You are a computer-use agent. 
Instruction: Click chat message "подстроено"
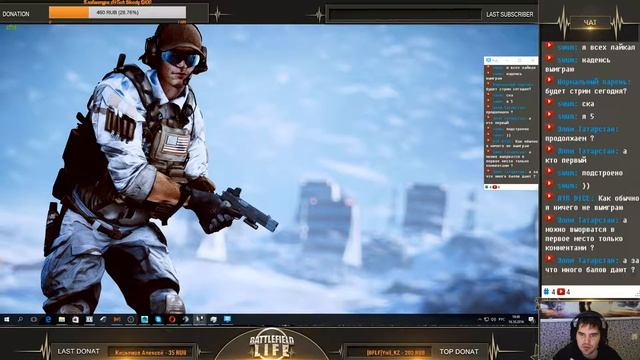point(602,173)
